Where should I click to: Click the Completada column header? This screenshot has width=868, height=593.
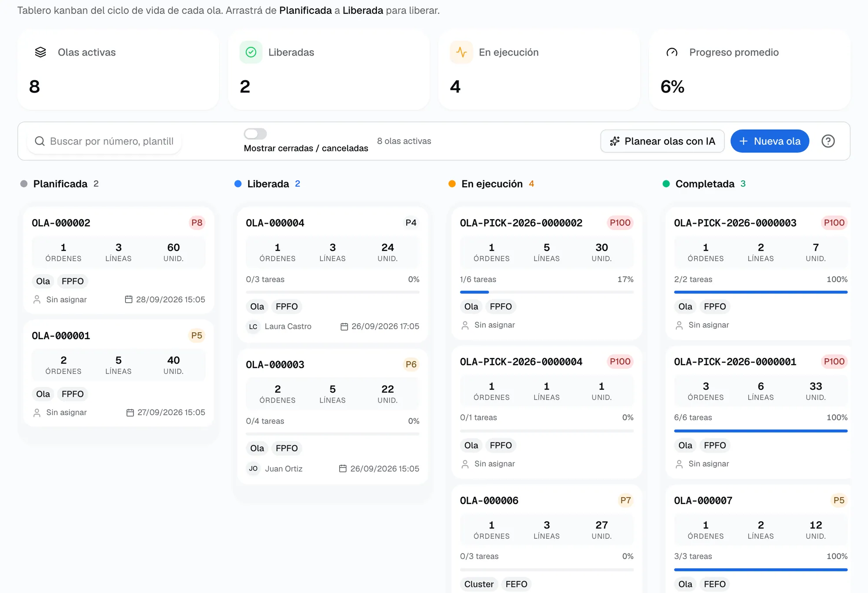pos(705,184)
